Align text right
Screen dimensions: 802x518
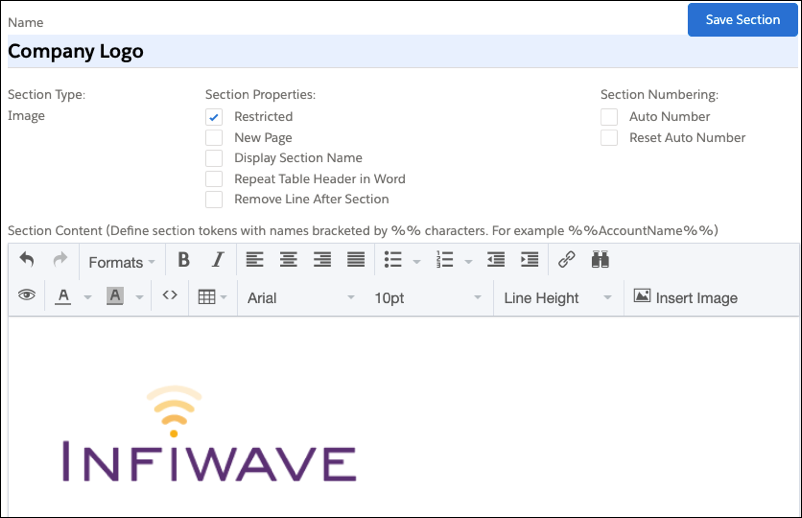point(322,260)
